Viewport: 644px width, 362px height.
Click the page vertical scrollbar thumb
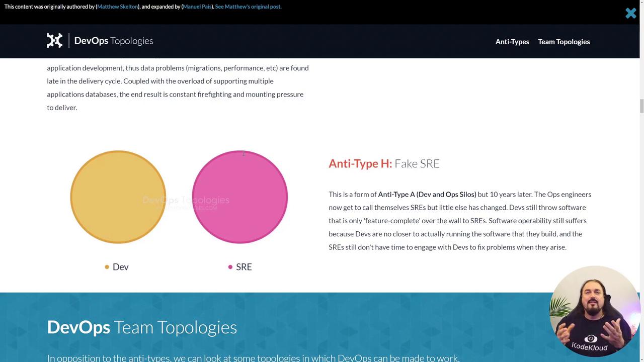tap(641, 106)
